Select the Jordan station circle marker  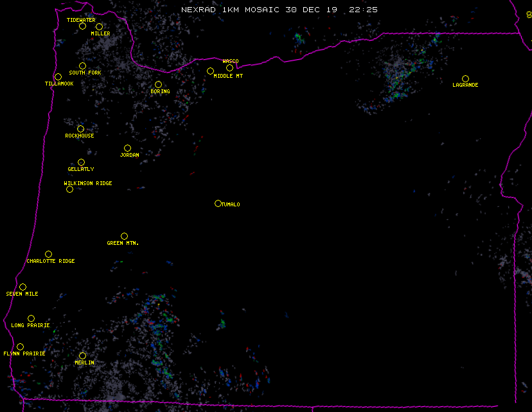127,148
